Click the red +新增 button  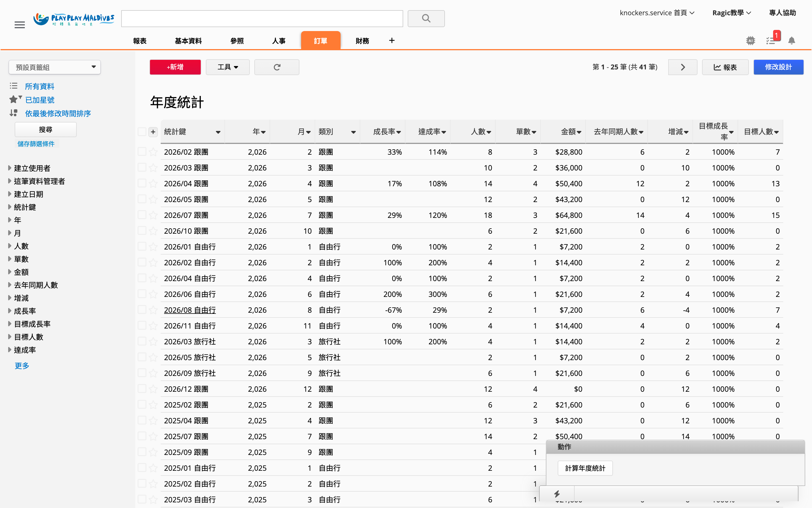point(175,67)
